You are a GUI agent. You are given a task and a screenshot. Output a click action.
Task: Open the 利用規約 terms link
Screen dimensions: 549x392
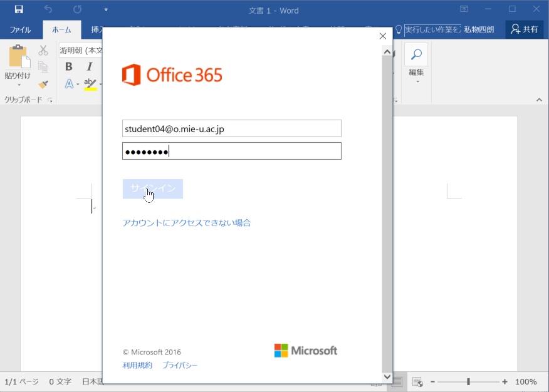click(x=137, y=366)
